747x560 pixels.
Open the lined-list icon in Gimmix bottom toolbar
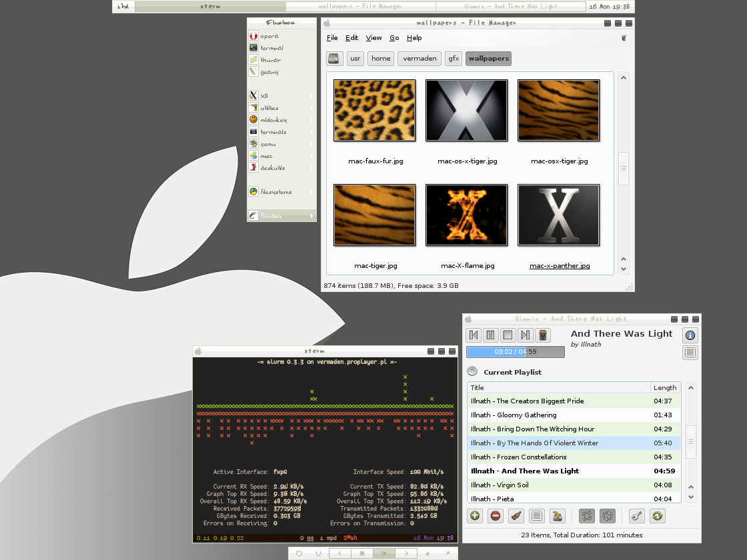pyautogui.click(x=536, y=516)
